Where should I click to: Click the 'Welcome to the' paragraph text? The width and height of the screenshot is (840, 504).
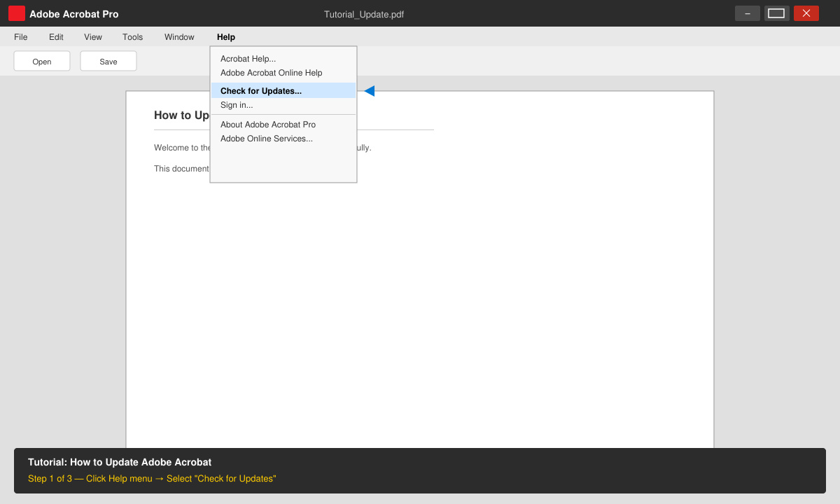coord(182,148)
